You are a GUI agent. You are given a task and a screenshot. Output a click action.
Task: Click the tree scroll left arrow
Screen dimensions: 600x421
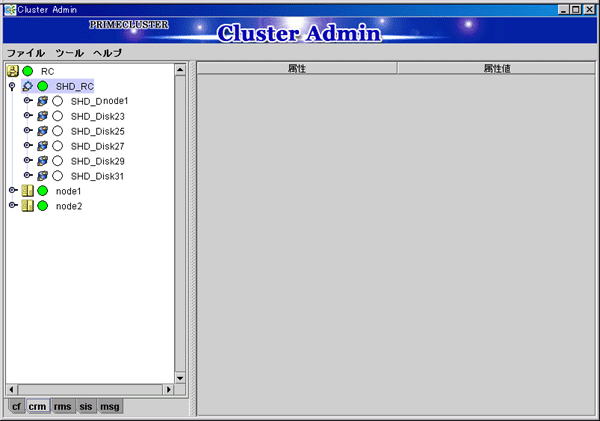tap(11, 390)
